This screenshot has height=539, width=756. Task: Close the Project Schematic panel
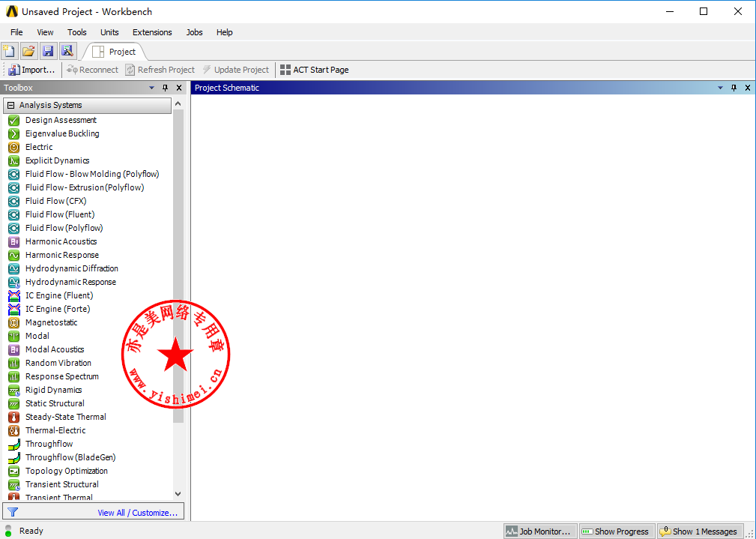747,88
